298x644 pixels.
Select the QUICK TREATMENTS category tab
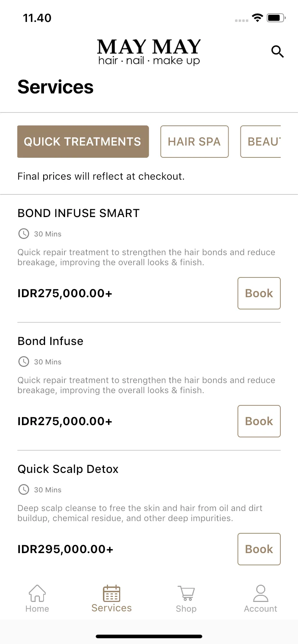(x=83, y=142)
